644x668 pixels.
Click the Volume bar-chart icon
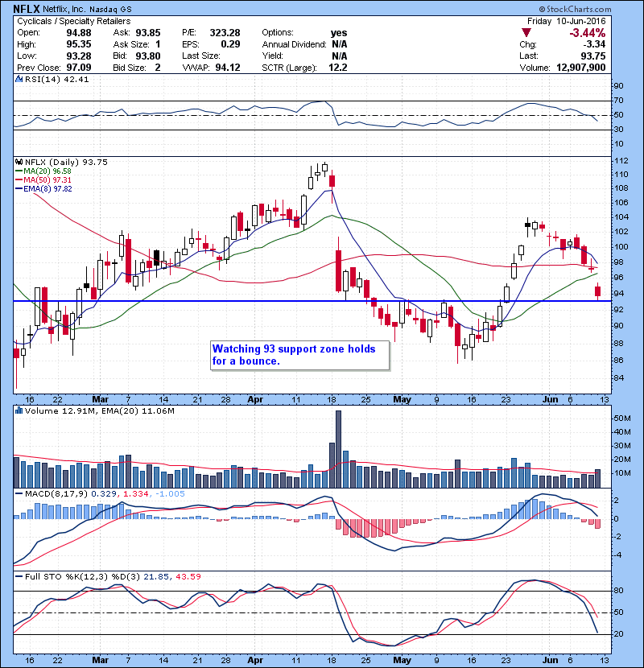(x=19, y=410)
